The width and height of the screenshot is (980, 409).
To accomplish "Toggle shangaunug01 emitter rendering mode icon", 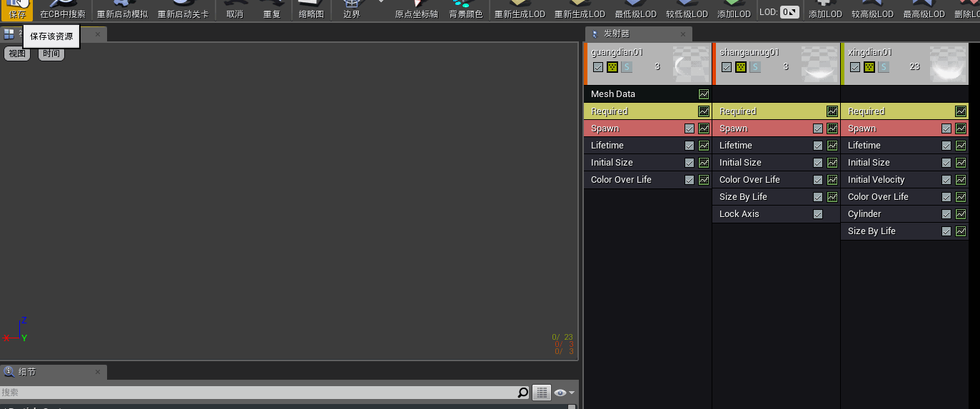I will point(741,67).
